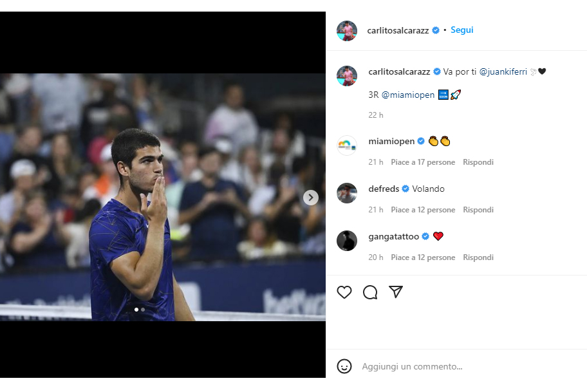The image size is (587, 392).
Task: Open comment bubble icon
Action: coord(370,292)
